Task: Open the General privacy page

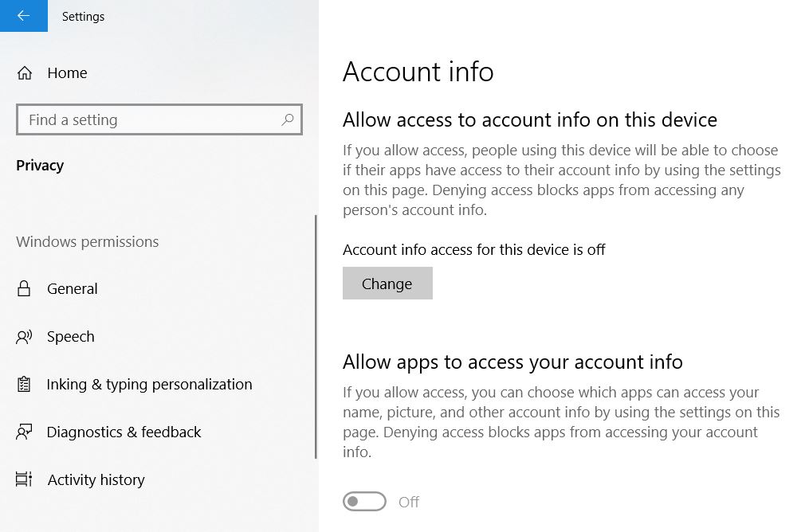Action: (73, 289)
